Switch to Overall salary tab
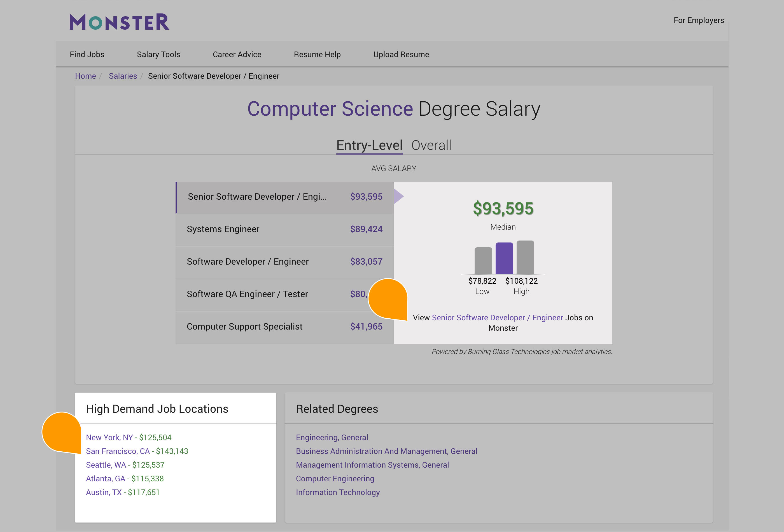Viewport: 784px width, 532px height. pyautogui.click(x=432, y=145)
